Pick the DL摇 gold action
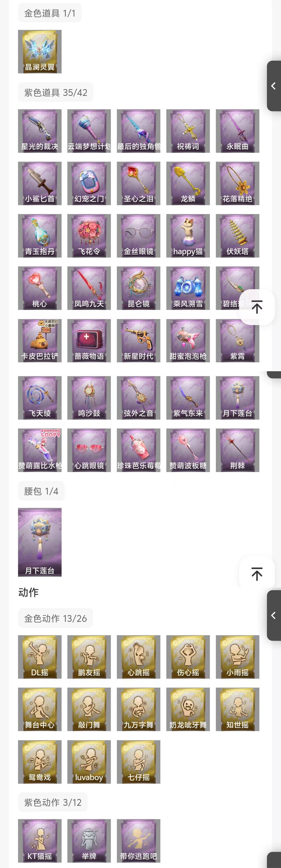The image size is (281, 868). (40, 657)
